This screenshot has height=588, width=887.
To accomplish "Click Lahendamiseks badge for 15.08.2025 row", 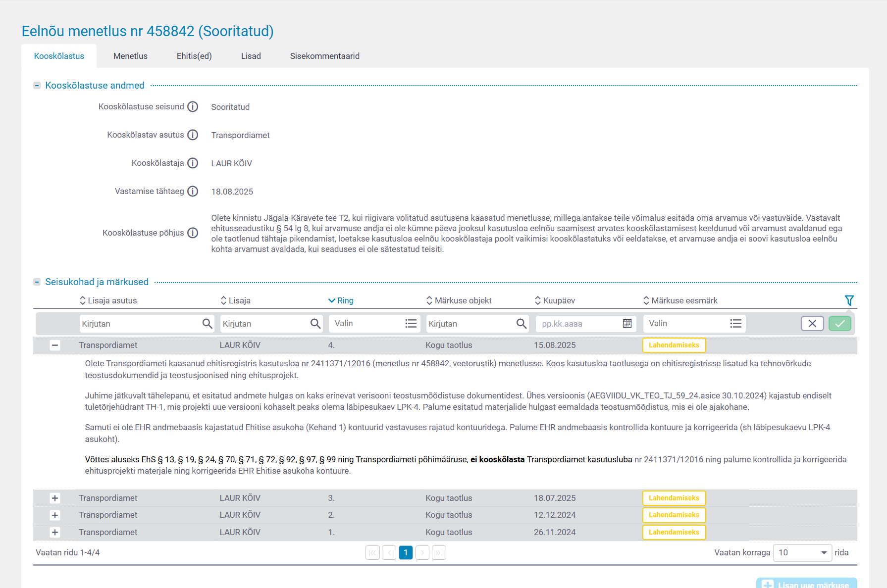I will tap(674, 345).
